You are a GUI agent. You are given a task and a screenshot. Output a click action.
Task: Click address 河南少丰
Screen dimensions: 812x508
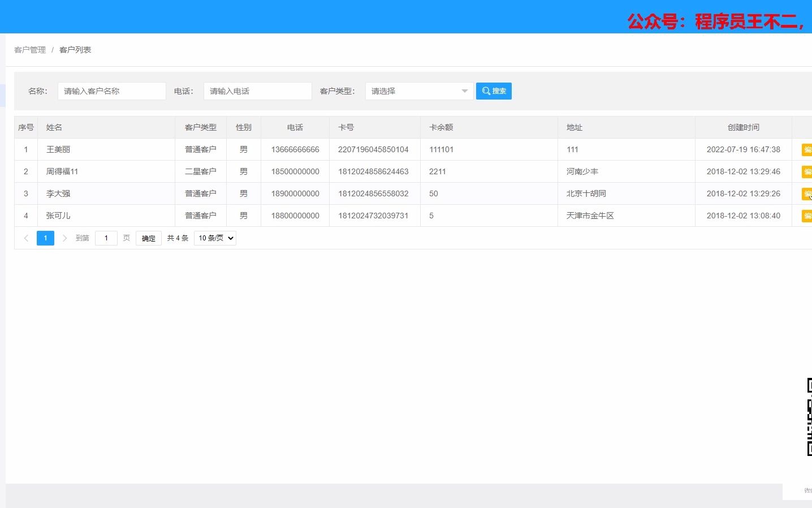pos(582,171)
